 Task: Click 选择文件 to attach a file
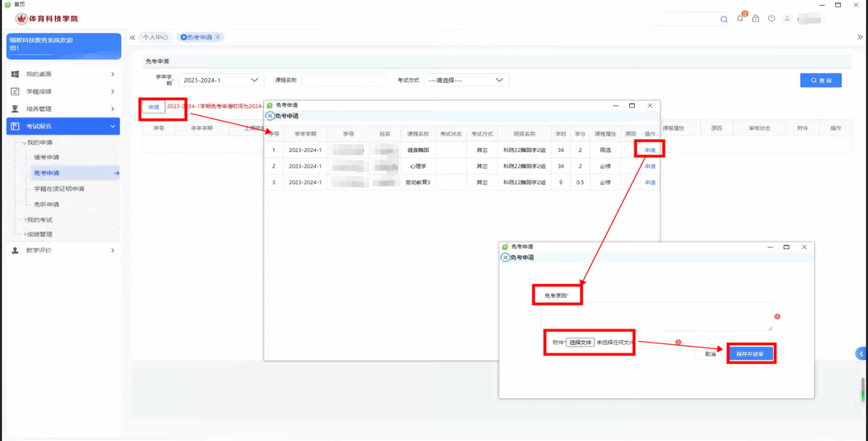[x=580, y=342]
